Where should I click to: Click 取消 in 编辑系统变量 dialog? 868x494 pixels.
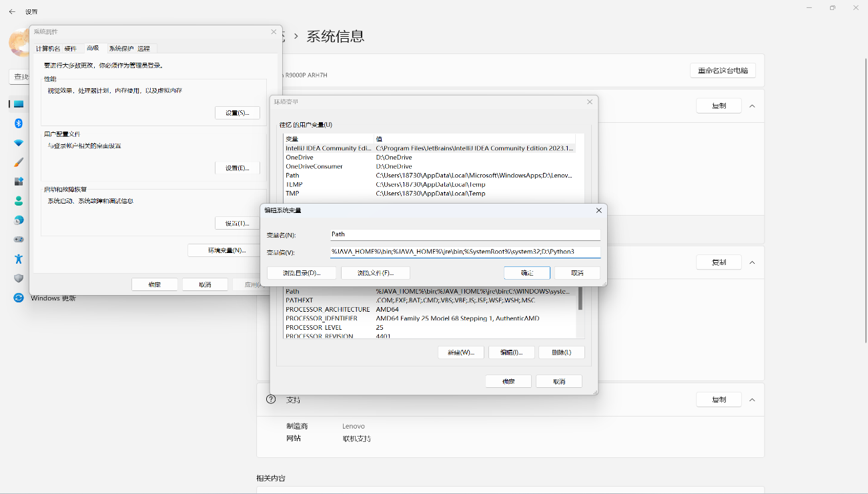coord(577,273)
